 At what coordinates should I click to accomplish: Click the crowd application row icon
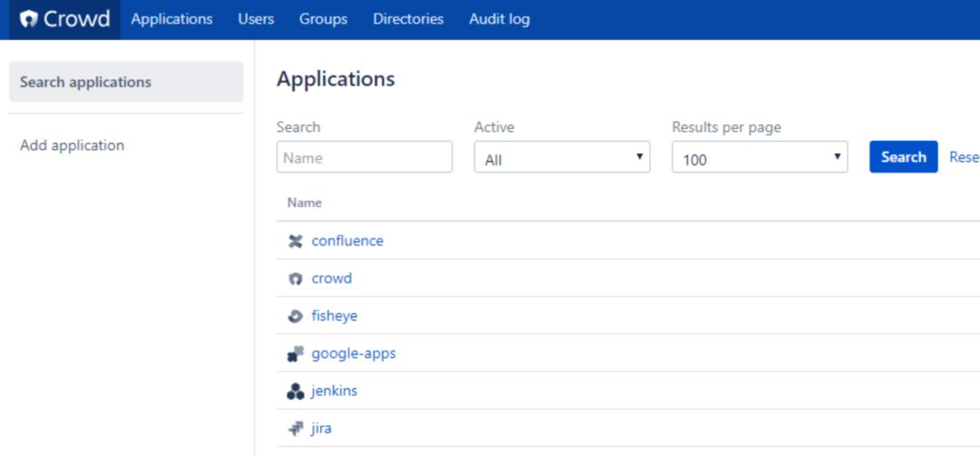tap(295, 279)
